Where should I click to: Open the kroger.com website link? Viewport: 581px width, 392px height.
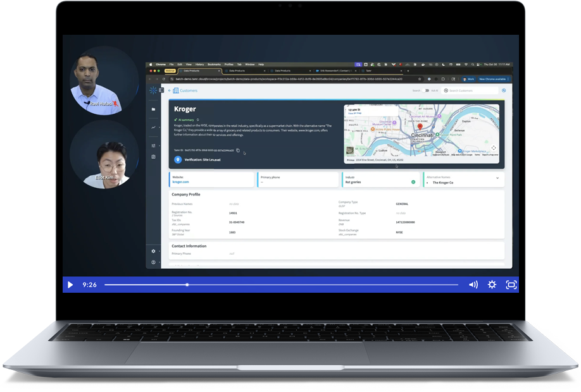tap(181, 181)
